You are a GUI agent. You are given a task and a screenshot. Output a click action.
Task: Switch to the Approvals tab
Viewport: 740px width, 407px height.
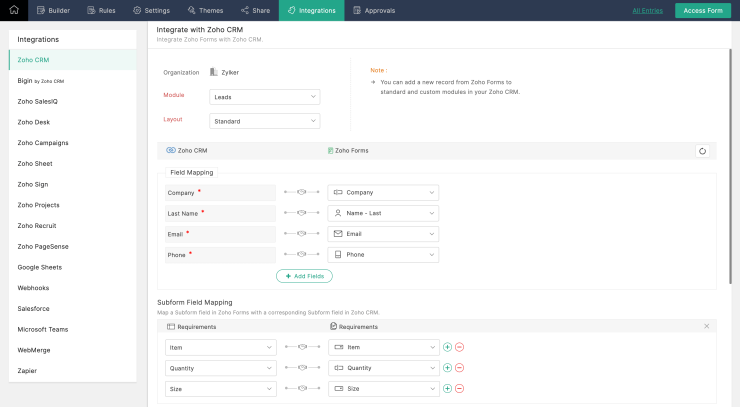[373, 10]
